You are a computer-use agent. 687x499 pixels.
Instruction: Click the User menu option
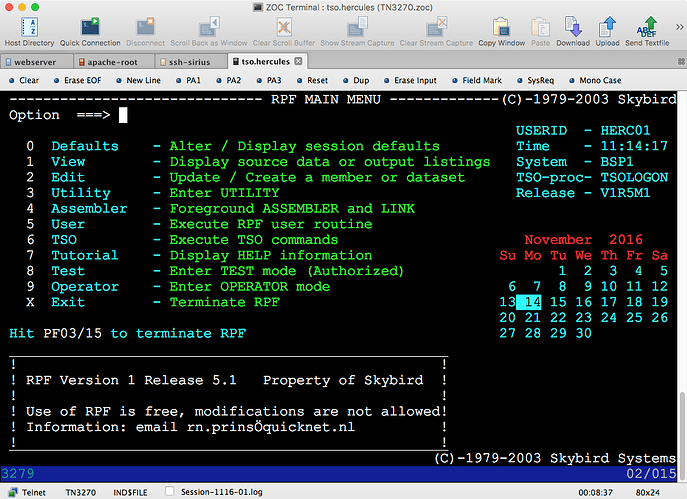tap(68, 224)
